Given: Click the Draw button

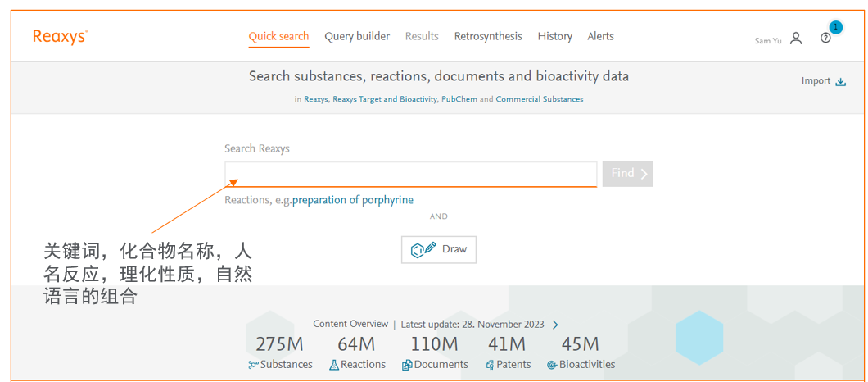Looking at the screenshot, I should click(x=439, y=249).
